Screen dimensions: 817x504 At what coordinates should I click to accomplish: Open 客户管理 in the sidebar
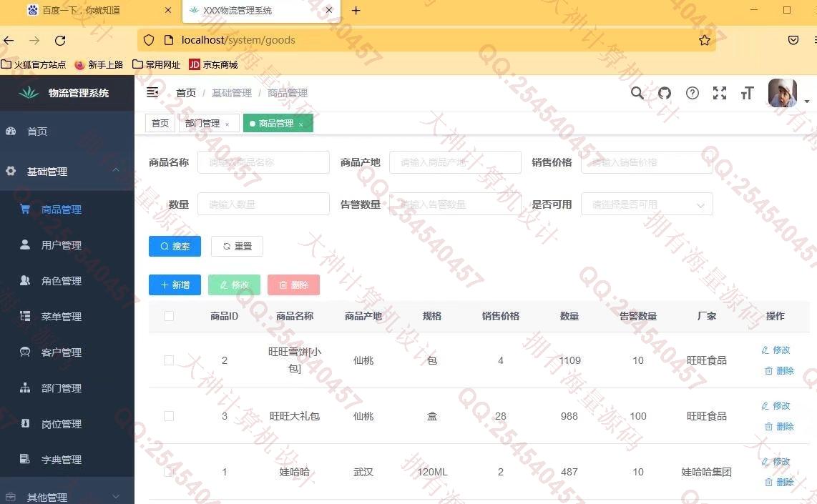pos(67,352)
